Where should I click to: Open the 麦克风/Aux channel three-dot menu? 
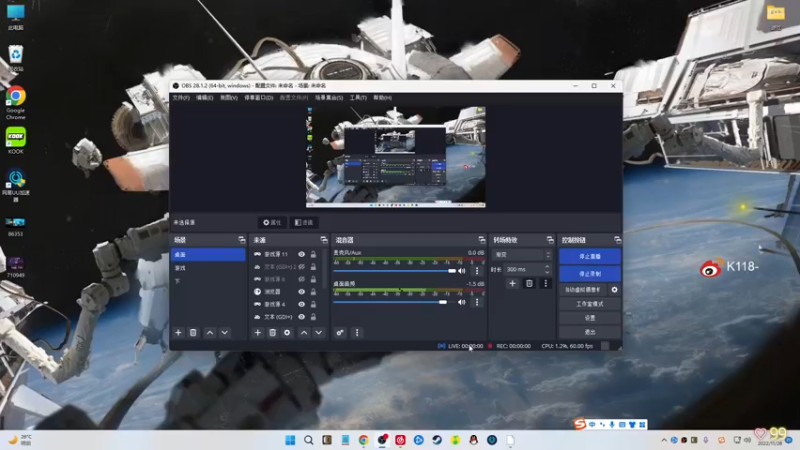point(477,271)
